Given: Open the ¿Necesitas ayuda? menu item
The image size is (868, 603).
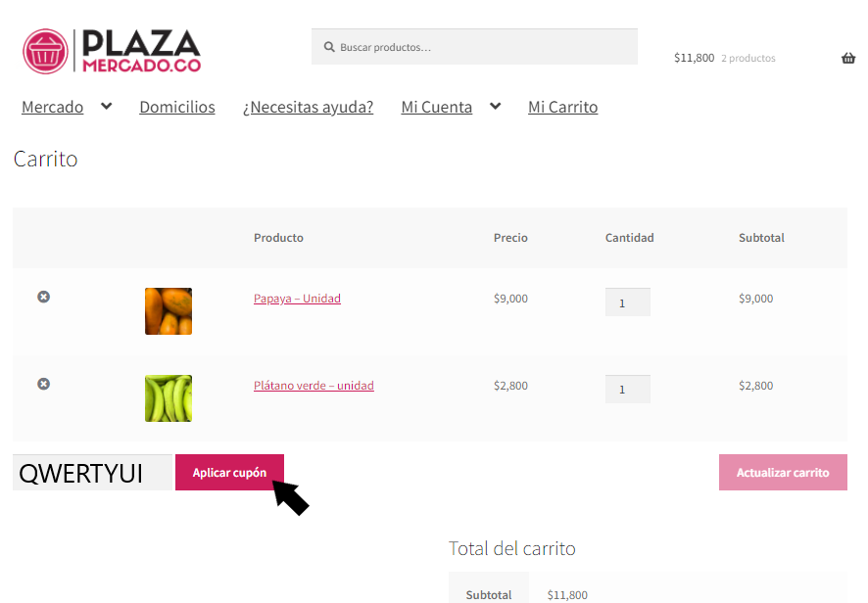Looking at the screenshot, I should tap(309, 107).
